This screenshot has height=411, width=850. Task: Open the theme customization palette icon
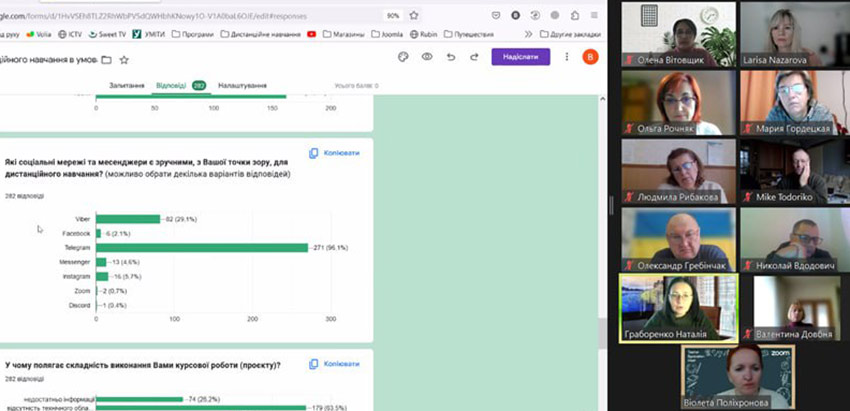403,57
